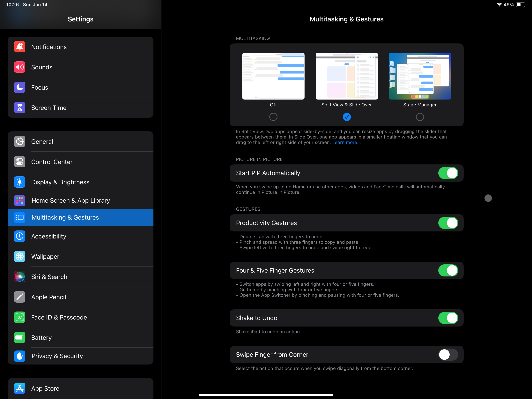Viewport: 532px width, 399px height.
Task: Open the General gear icon
Action: click(19, 141)
